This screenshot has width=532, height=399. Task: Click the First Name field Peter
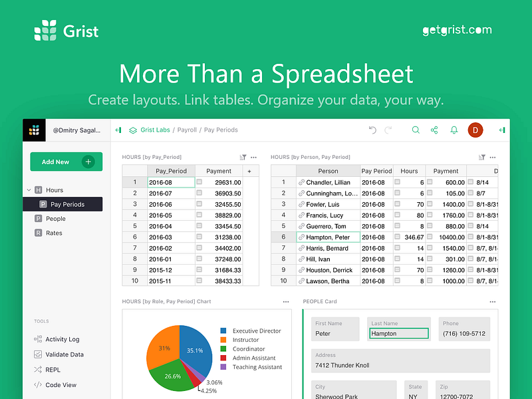pos(335,329)
